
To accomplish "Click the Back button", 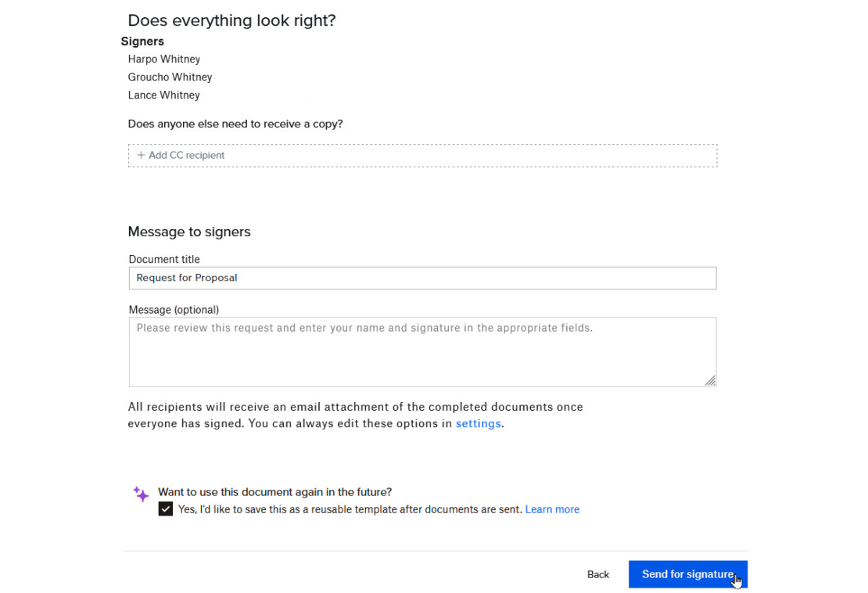I will (597, 573).
